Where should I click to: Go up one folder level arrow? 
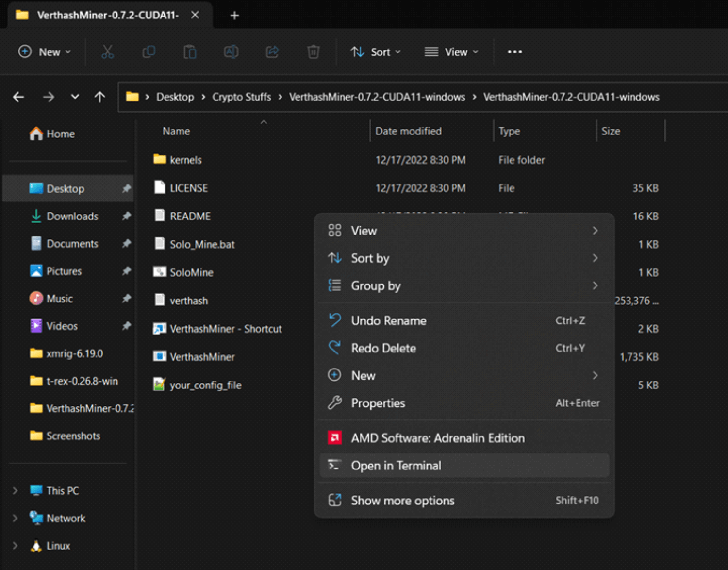coord(100,97)
